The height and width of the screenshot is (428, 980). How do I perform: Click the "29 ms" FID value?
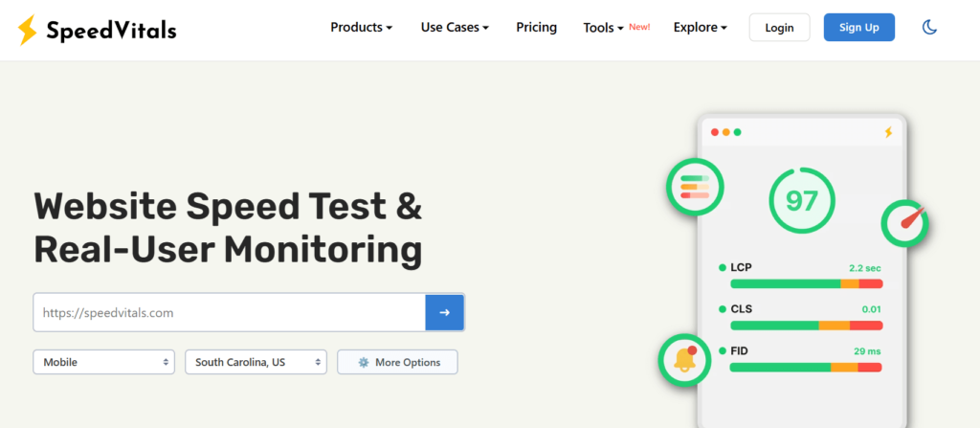pos(867,351)
